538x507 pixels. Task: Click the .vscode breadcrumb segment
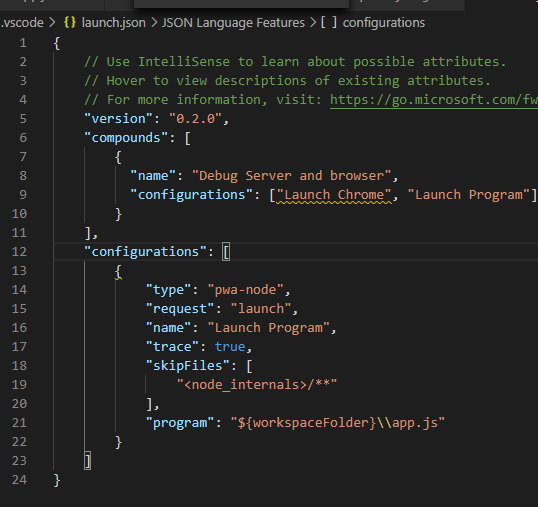click(22, 23)
